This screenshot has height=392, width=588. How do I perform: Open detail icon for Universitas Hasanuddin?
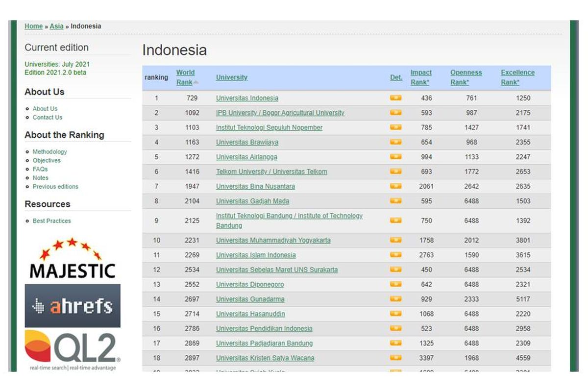click(x=395, y=314)
